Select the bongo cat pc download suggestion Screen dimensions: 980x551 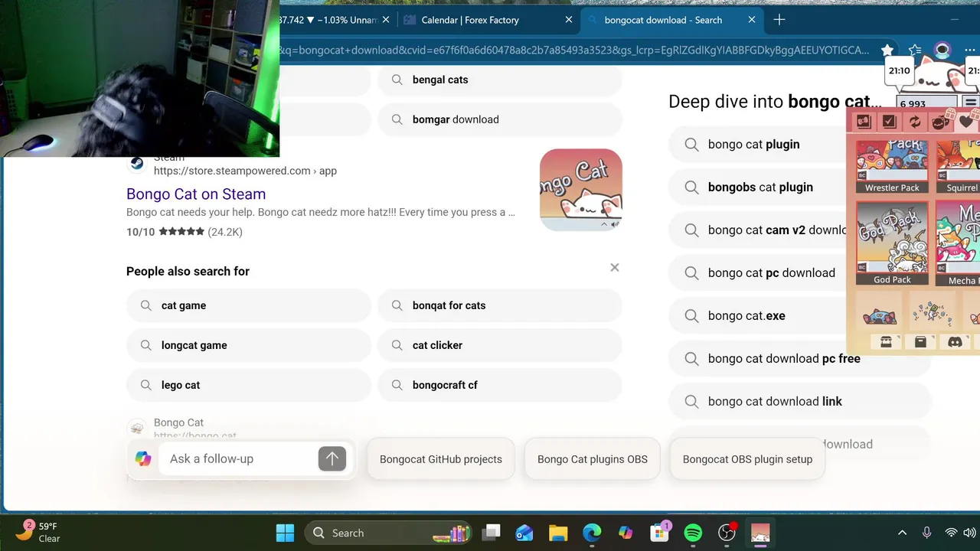click(758, 272)
